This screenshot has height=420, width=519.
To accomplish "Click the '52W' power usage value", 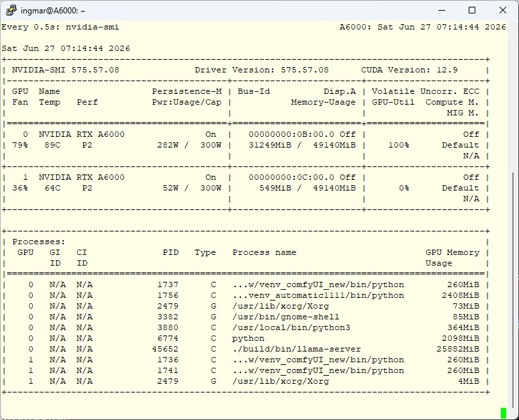I will [x=171, y=188].
